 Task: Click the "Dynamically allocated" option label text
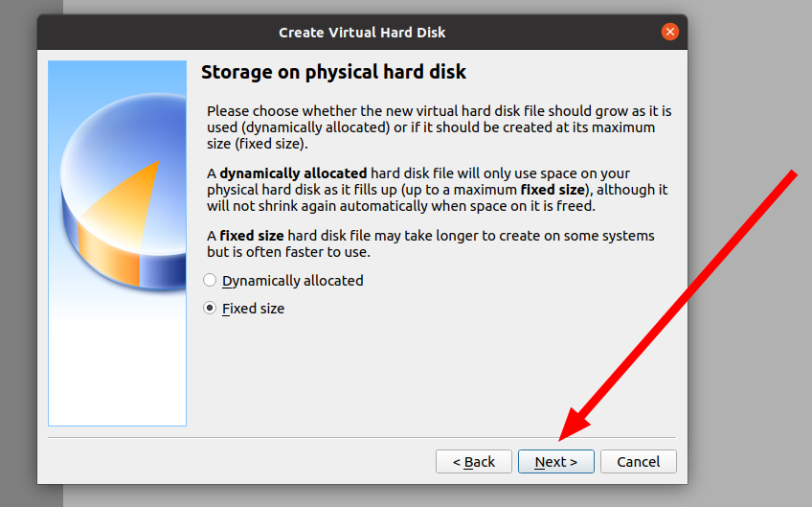292,281
